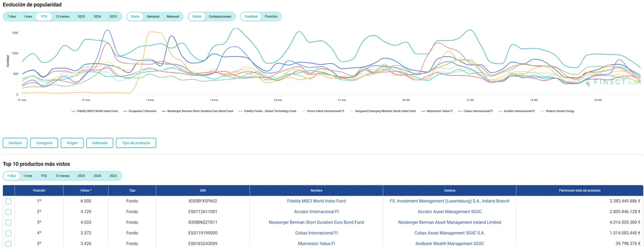Select checkbox for Myinvestor Value FI row

coord(9,244)
